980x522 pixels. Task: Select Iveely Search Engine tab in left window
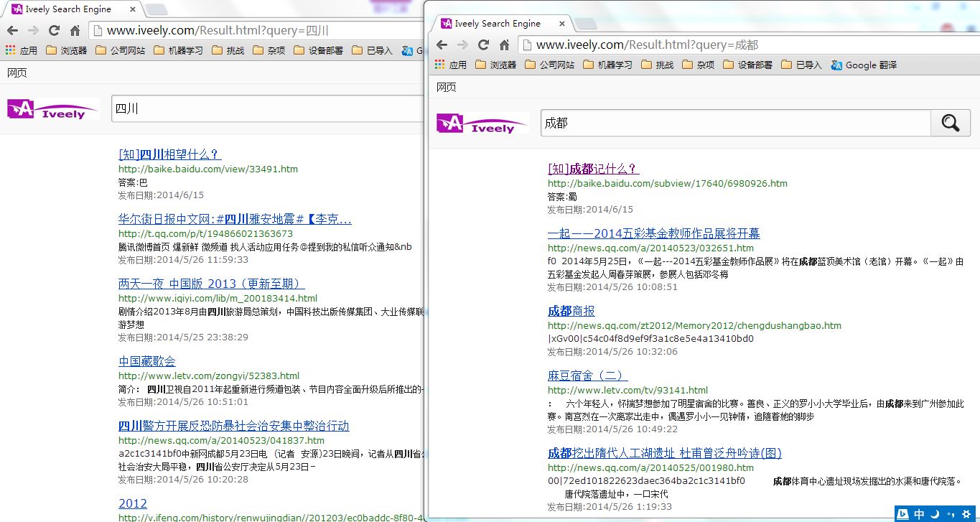72,9
